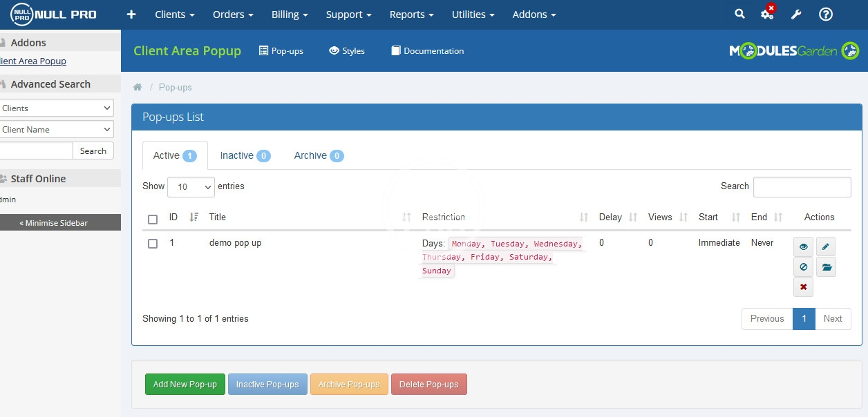Check the checkbox for row ID 1
The height and width of the screenshot is (417, 868).
(153, 244)
